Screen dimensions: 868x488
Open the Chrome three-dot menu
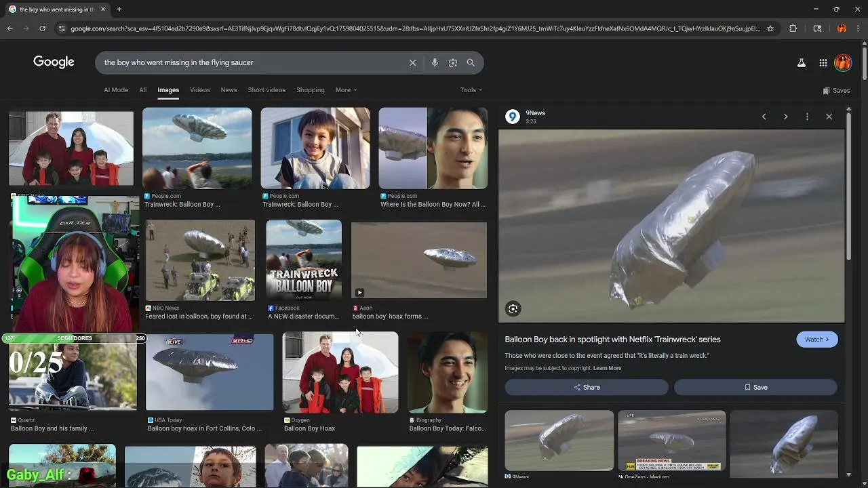pyautogui.click(x=858, y=28)
